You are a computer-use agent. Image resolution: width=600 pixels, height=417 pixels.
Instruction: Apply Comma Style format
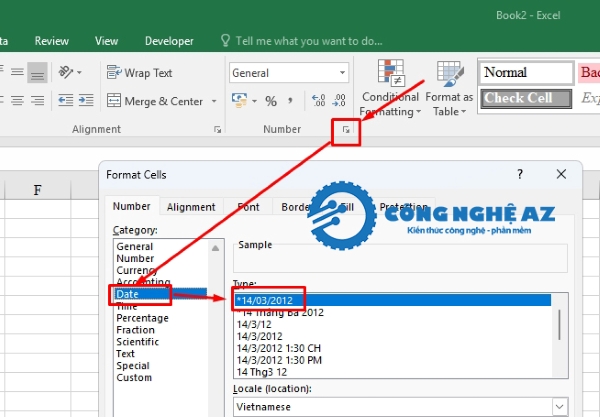tap(290, 101)
